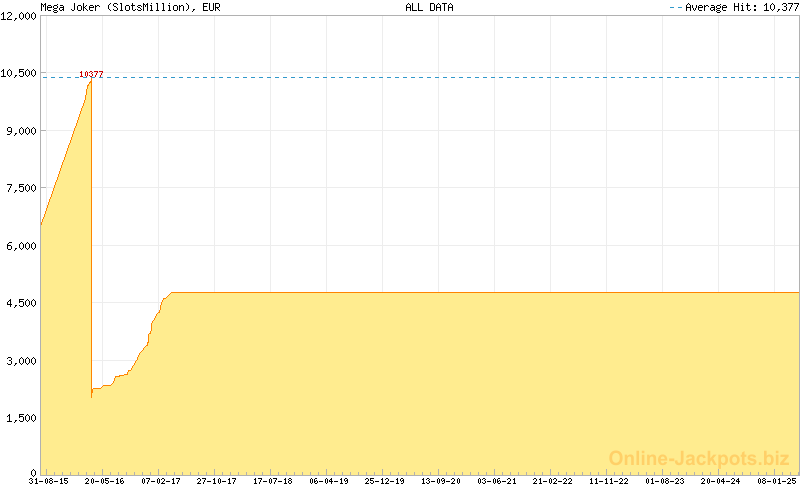The image size is (800, 490).
Task: Click the 31-08-15 date on x-axis
Action: coord(49,481)
